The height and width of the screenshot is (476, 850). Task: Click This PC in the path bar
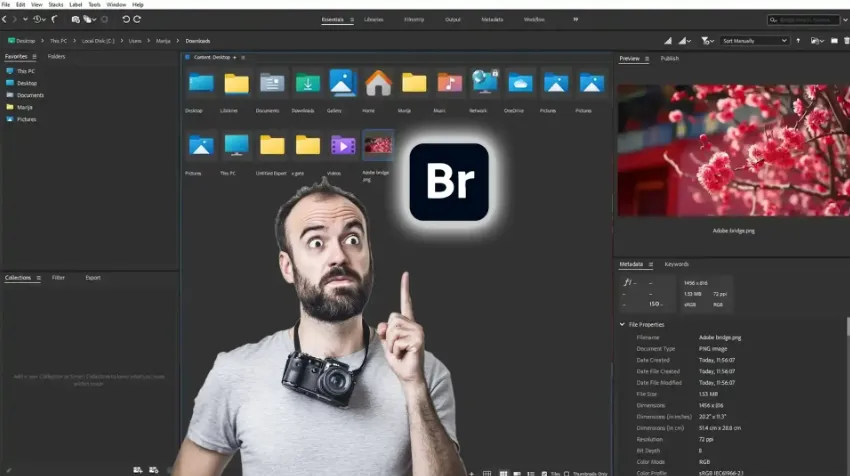pyautogui.click(x=58, y=41)
